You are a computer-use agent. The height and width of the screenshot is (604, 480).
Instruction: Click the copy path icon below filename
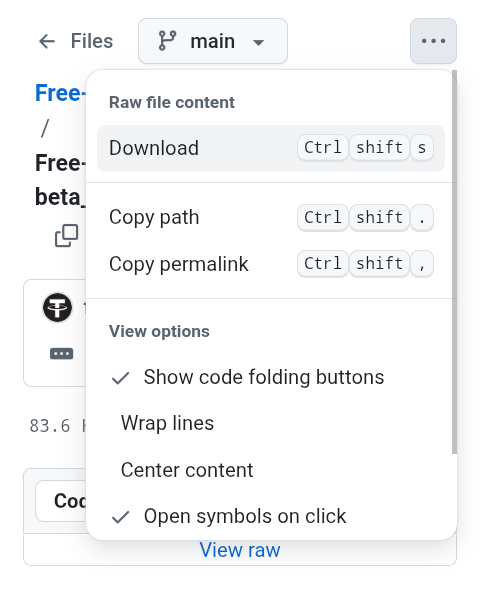click(67, 235)
